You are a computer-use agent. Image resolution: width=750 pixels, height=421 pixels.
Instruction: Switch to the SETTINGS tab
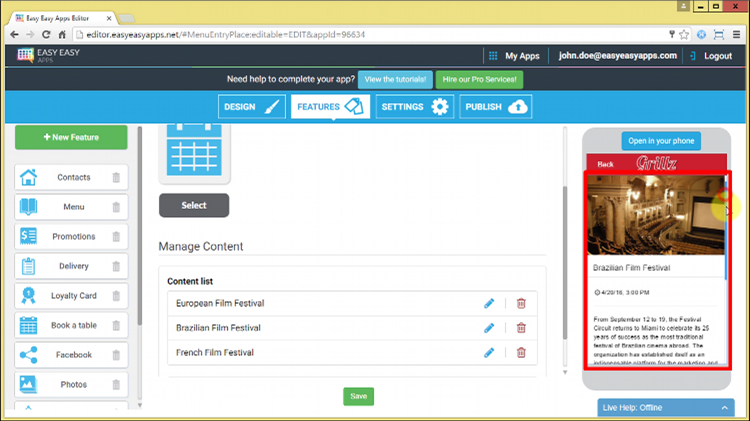point(415,107)
